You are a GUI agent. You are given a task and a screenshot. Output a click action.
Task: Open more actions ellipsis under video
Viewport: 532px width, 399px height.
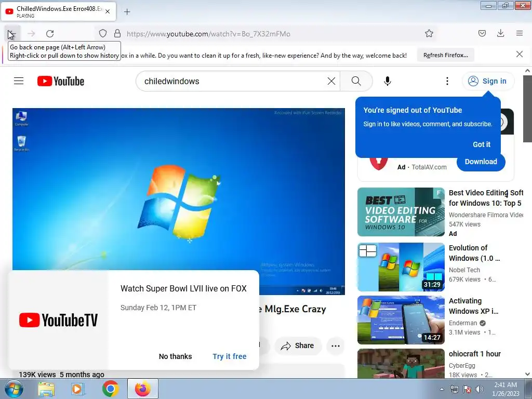(336, 345)
